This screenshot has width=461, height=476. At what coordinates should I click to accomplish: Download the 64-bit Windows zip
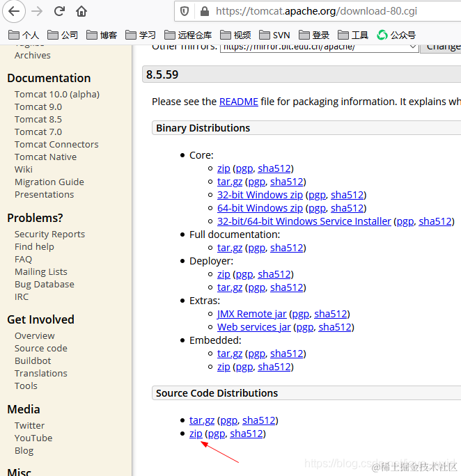tap(260, 208)
